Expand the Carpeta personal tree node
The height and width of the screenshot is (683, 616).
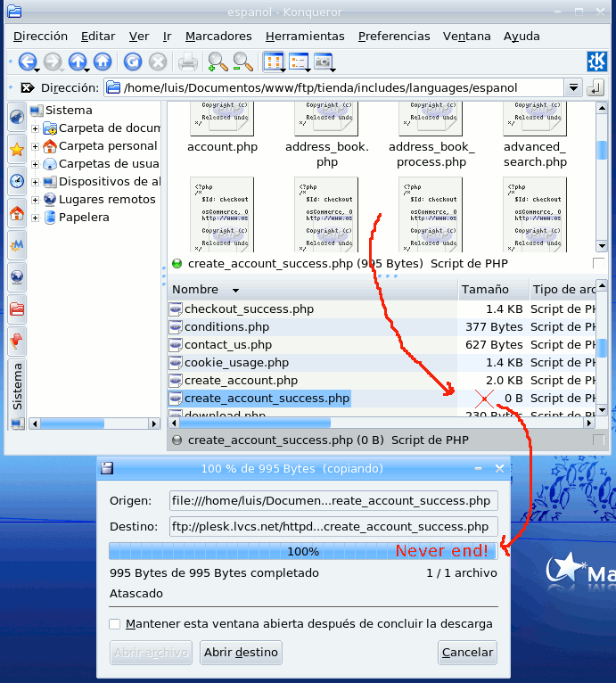click(36, 146)
